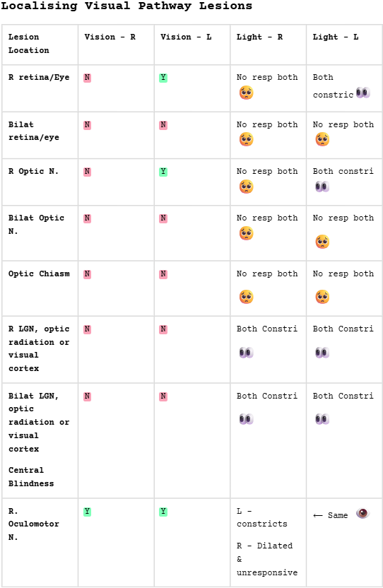Click the 'Lesion Location' column header
This screenshot has width=383, height=588.
click(29, 44)
